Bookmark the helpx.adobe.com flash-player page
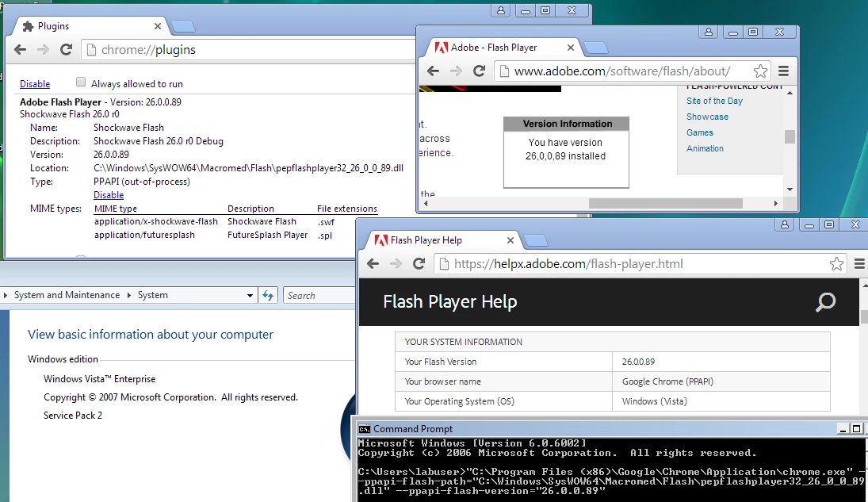Viewport: 868px width, 502px height. [x=836, y=264]
